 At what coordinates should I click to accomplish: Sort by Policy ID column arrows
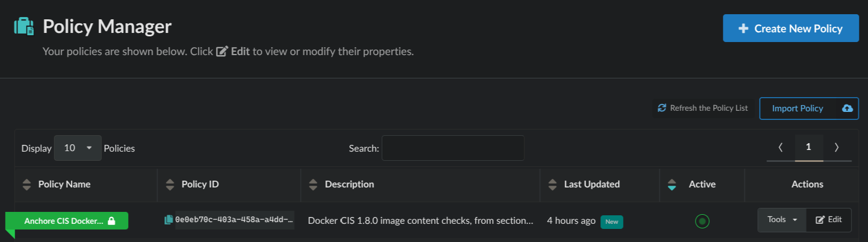pos(170,184)
